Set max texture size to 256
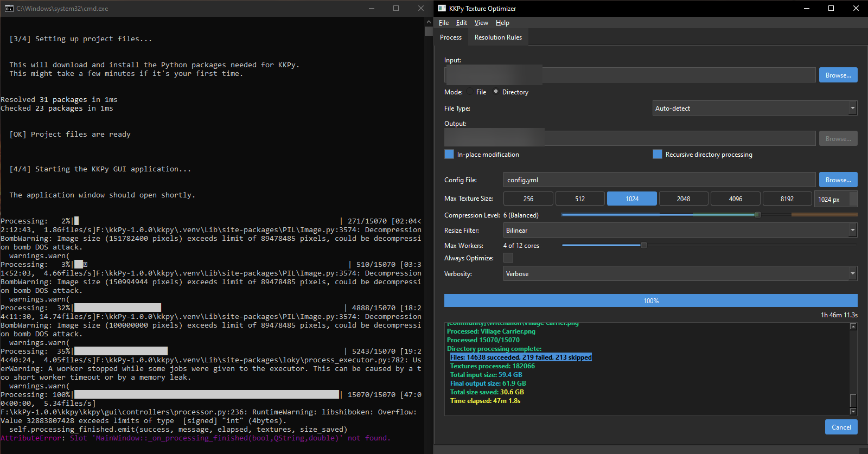 pyautogui.click(x=528, y=199)
